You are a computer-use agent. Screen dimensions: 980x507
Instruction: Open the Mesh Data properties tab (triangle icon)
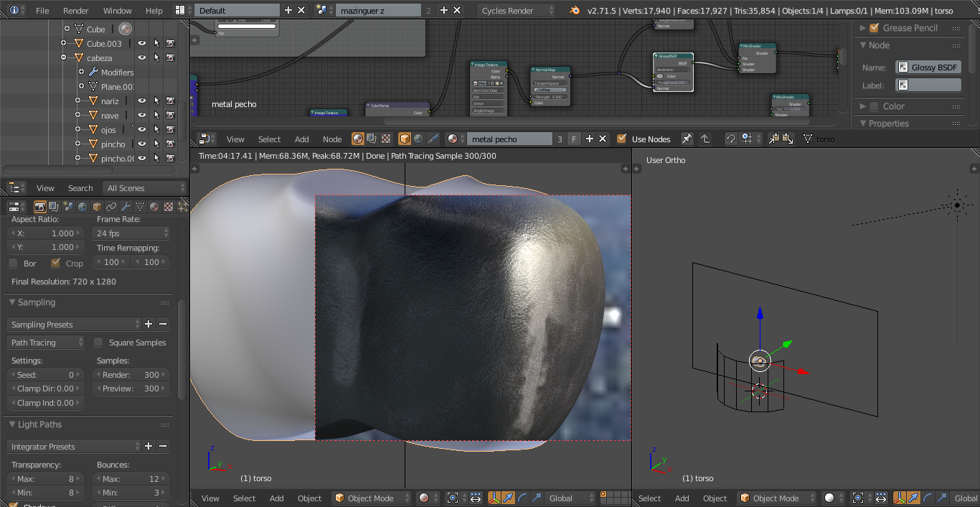pyautogui.click(x=140, y=207)
